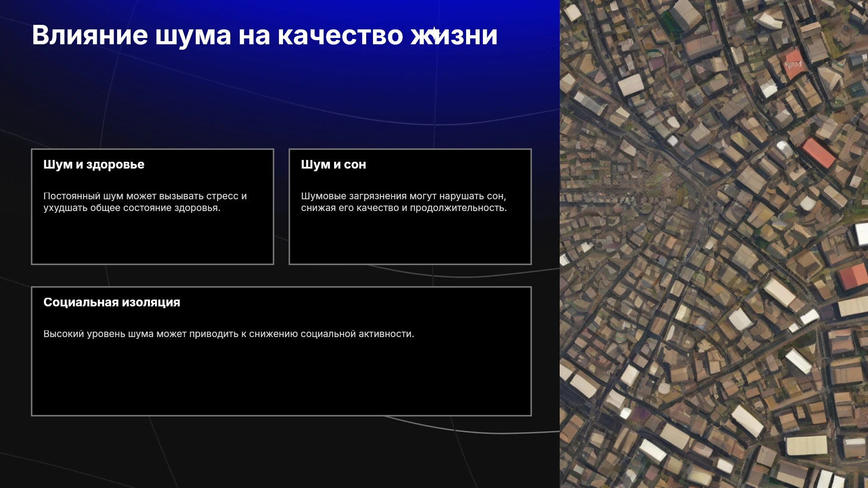868x488 pixels.
Task: Select the word "качество" in the slide title
Action: tap(340, 35)
